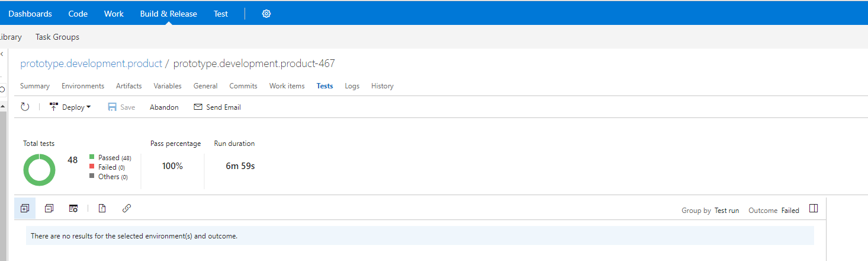Switch to the Summary tab
Viewport: 868px width, 261px height.
(x=35, y=86)
